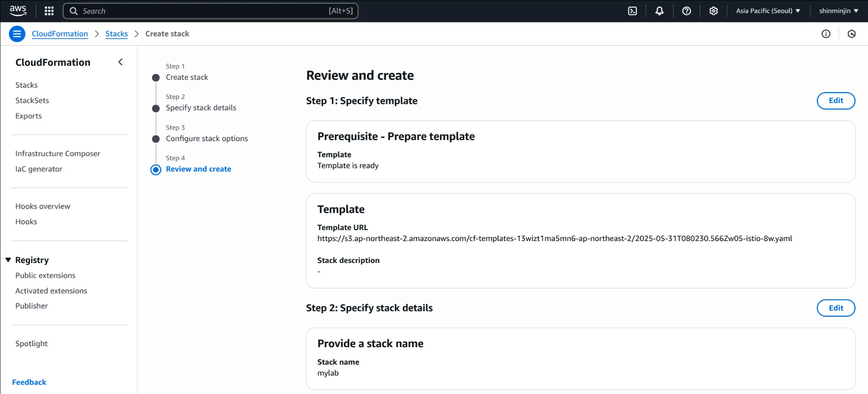Go back to Step 1 Create stack
Viewport: 868px width, 394px height.
tap(187, 77)
